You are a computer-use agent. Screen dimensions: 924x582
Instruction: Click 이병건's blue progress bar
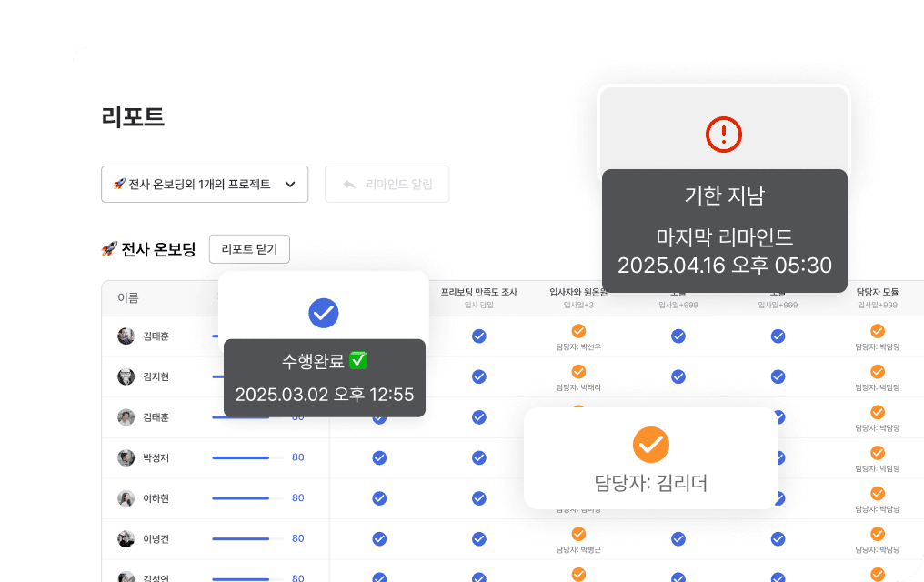pyautogui.click(x=240, y=539)
